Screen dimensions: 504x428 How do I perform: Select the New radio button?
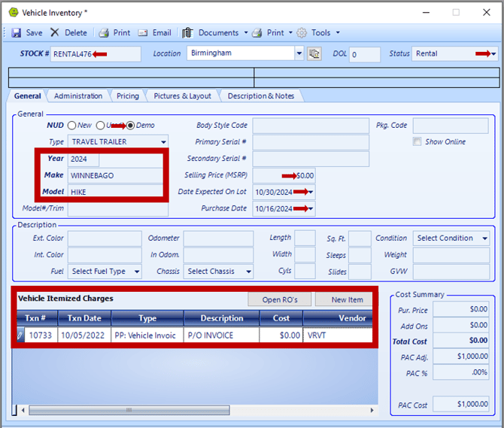[x=72, y=126]
